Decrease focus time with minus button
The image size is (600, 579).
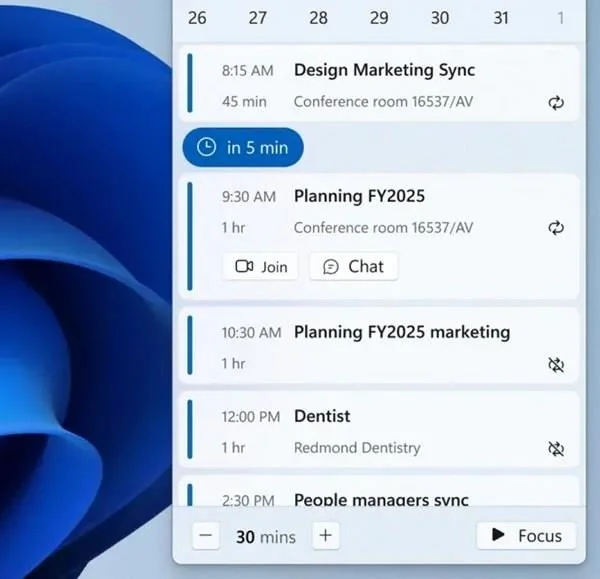click(206, 535)
